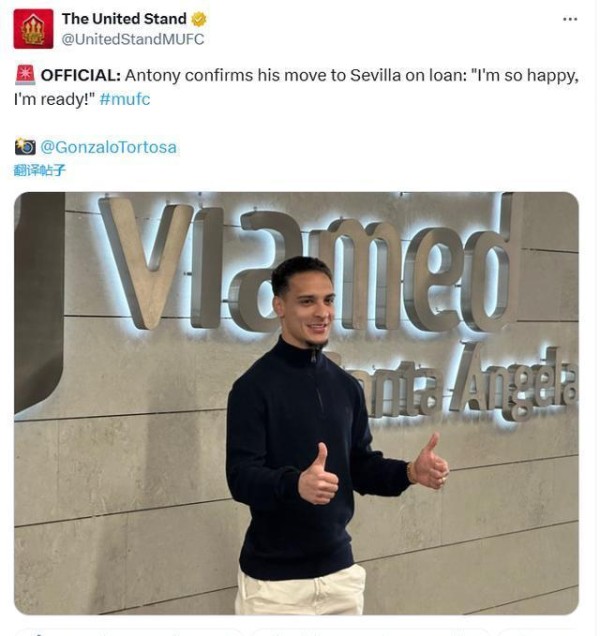Open the @GonzaloTortosa mention

click(108, 147)
